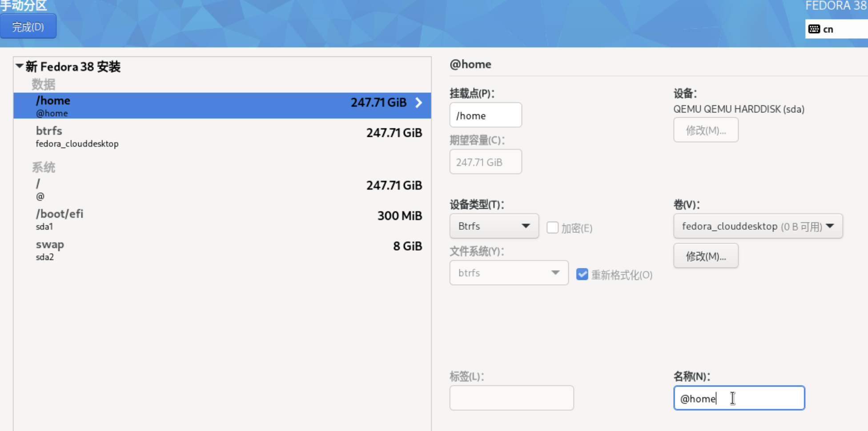The image size is (868, 431).
Task: Open the 设备类型 Btrfs dropdown
Action: (x=494, y=226)
